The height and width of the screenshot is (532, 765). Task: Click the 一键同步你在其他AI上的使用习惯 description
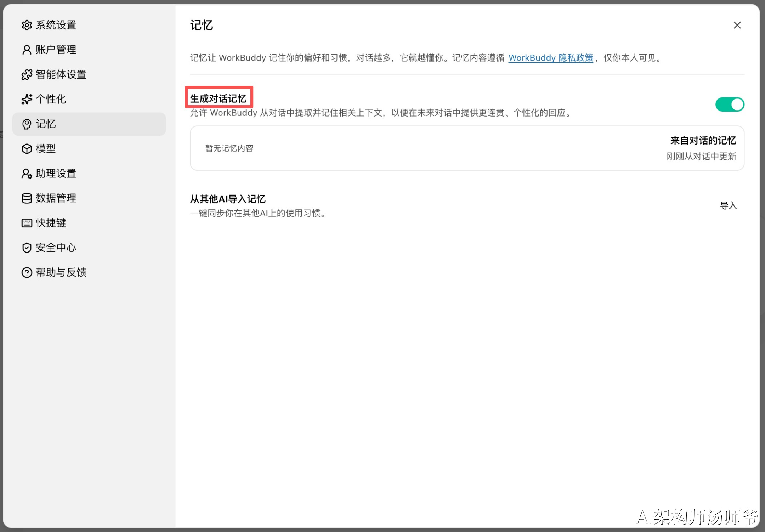258,213
